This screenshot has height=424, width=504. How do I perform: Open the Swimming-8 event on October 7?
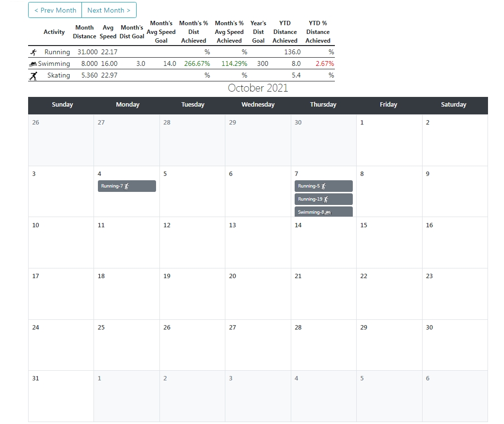tap(323, 212)
